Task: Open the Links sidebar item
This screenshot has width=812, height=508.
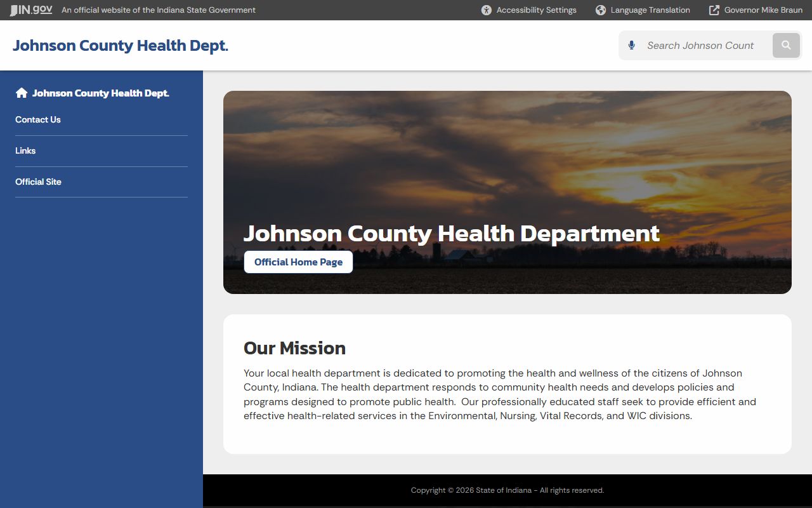Action: point(101,151)
